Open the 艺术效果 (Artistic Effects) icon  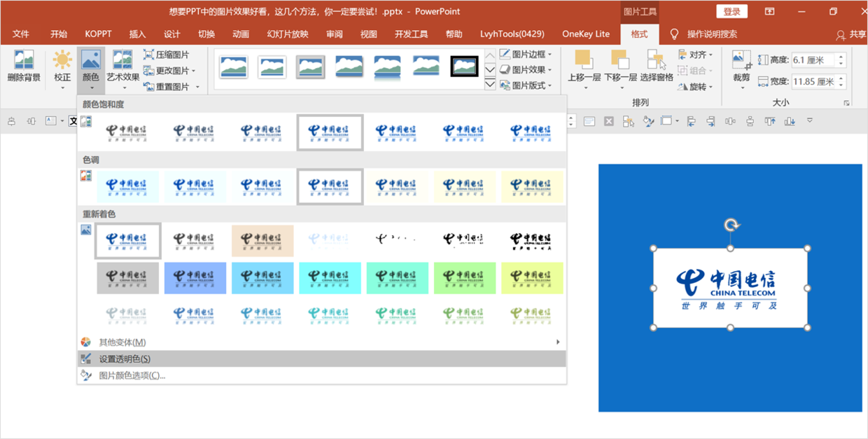click(122, 60)
